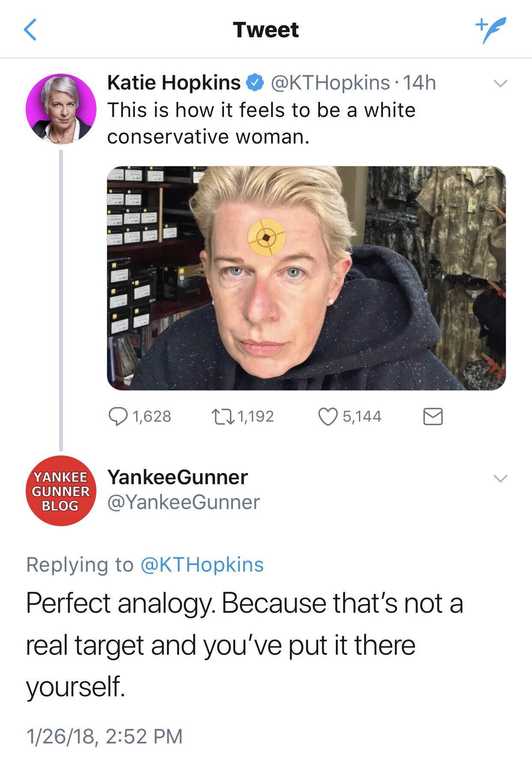Tap the envelope icon to share via message
Image resolution: width=532 pixels, height=761 pixels.
click(433, 416)
